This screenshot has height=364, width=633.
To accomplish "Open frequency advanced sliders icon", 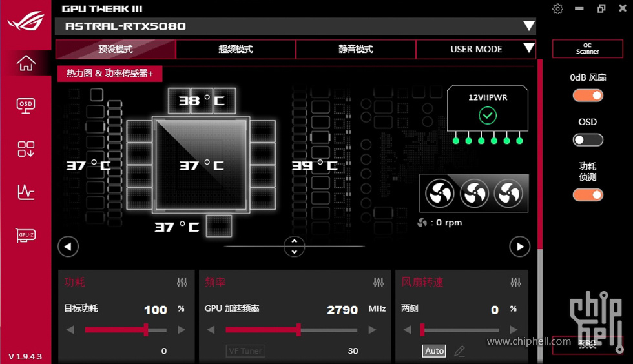I will pos(379,282).
